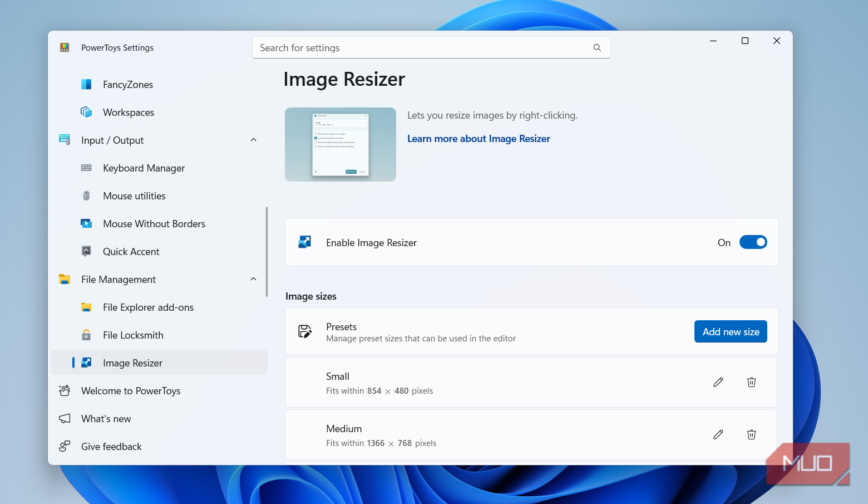Screen dimensions: 868x504
Task: Click the File Explorer add-ons icon
Action: tap(86, 307)
